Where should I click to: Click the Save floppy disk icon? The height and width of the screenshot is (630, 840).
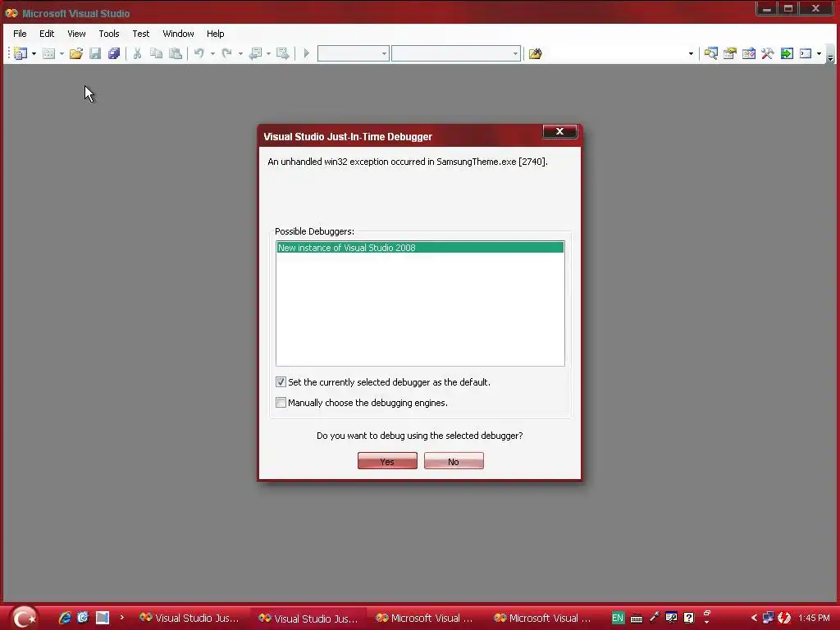(x=95, y=53)
